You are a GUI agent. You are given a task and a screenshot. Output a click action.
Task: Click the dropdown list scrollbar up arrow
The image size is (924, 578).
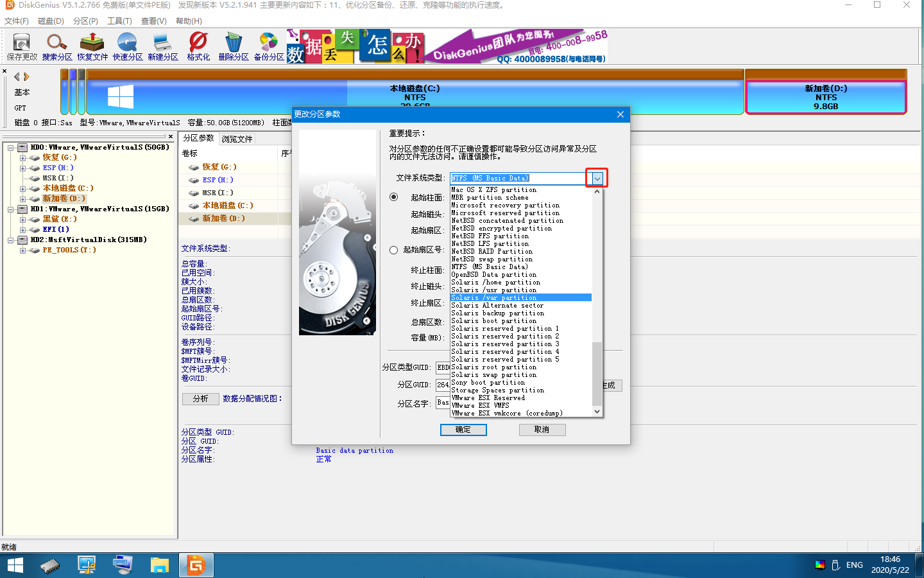tap(597, 191)
